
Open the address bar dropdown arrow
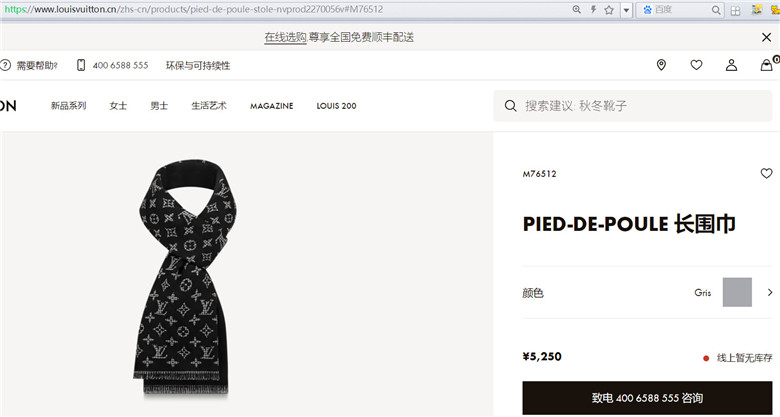(626, 10)
